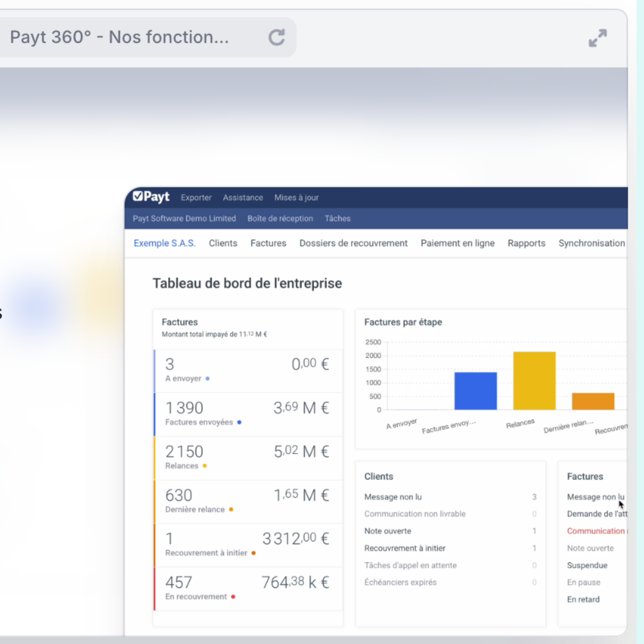This screenshot has width=644, height=644.
Task: Open Note ouverte in right Factures panel
Action: 590,548
